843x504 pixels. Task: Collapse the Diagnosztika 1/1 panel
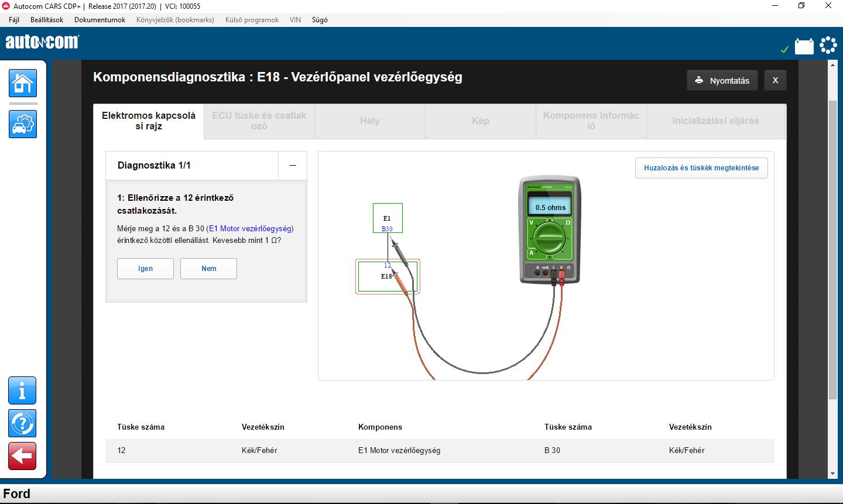[293, 166]
